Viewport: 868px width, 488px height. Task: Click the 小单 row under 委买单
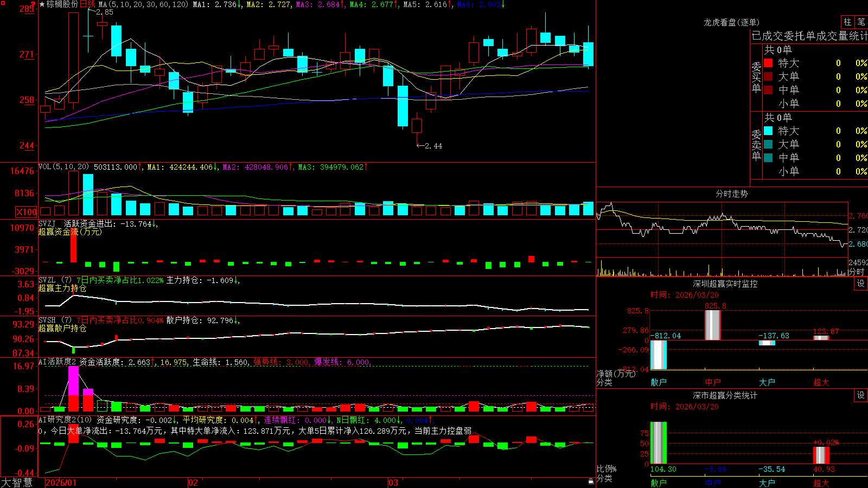click(x=815, y=104)
